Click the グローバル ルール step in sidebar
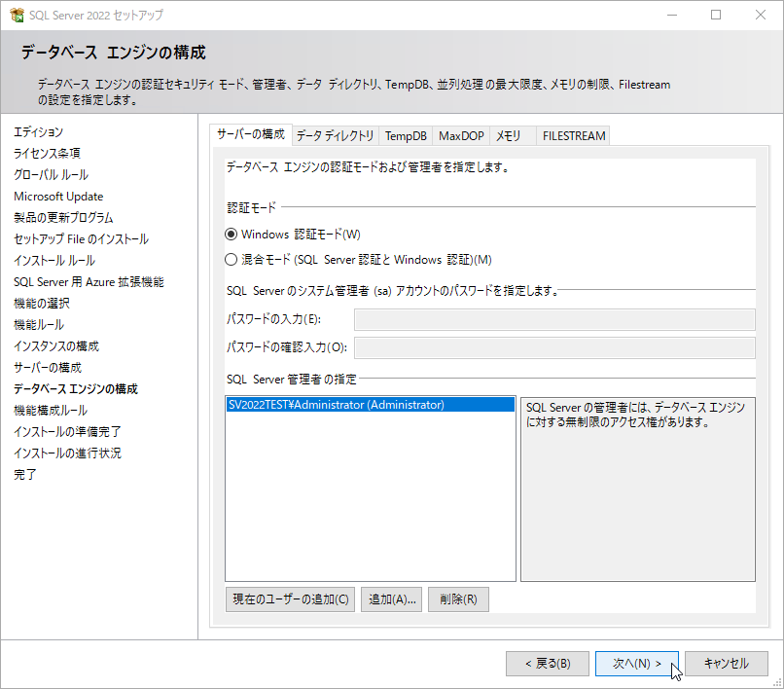This screenshot has height=689, width=784. click(51, 175)
